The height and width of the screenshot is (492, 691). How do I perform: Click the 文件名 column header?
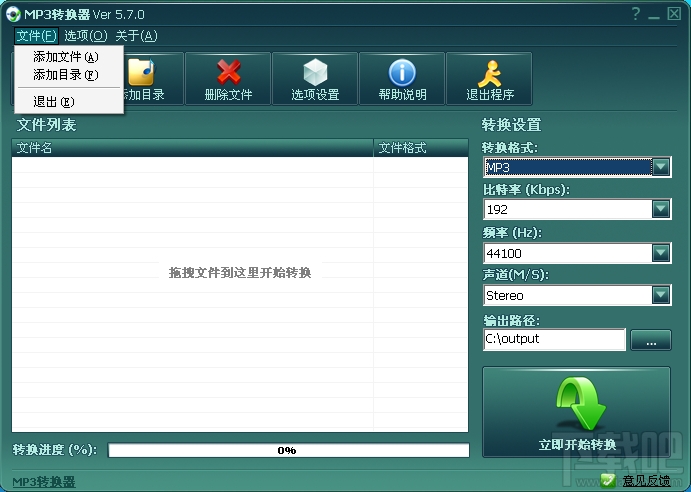pyautogui.click(x=192, y=148)
